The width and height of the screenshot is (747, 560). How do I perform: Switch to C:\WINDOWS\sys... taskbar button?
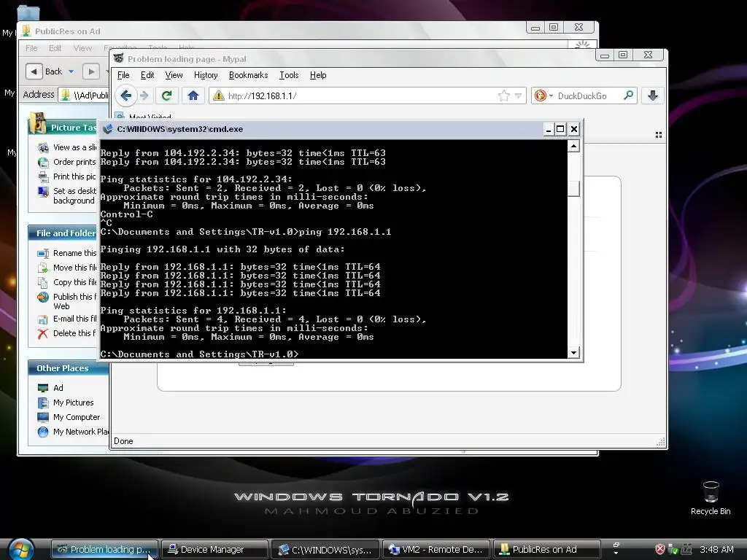[x=325, y=550]
